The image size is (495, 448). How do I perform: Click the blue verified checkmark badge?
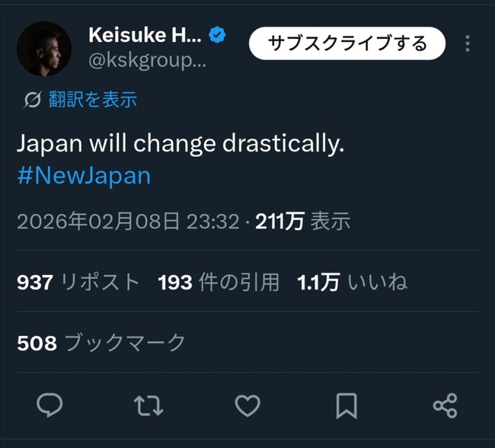(217, 35)
